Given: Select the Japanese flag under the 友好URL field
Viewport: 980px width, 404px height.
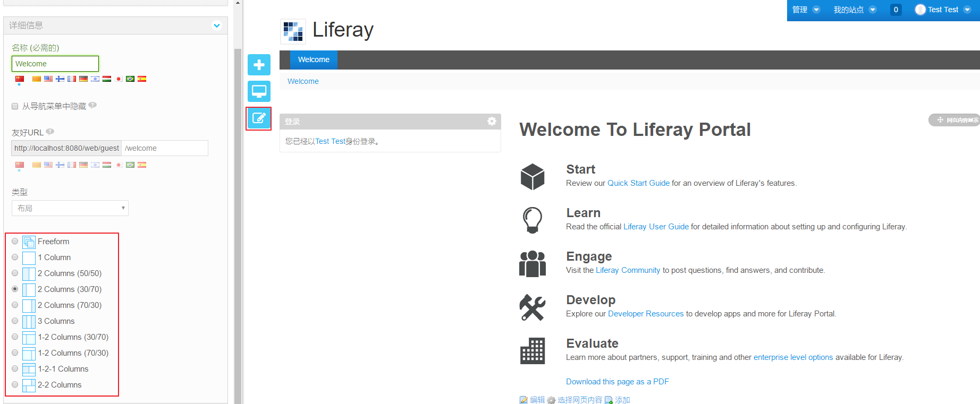Looking at the screenshot, I should [119, 165].
